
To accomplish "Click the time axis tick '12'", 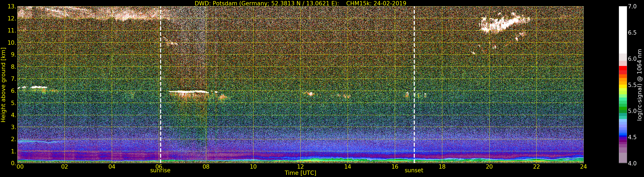I will [x=300, y=166].
